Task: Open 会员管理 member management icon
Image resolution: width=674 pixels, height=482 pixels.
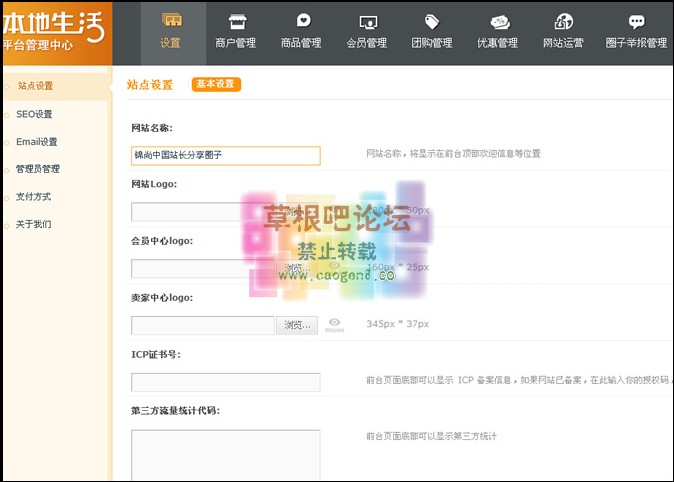Action: pyautogui.click(x=367, y=22)
